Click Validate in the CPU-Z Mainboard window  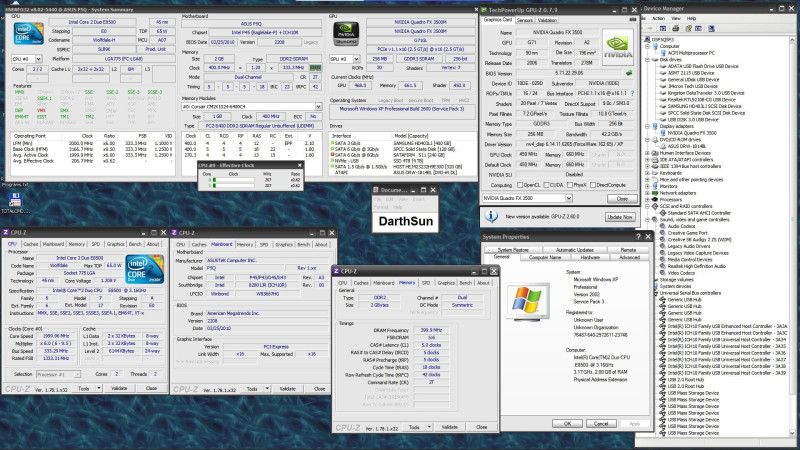[288, 389]
